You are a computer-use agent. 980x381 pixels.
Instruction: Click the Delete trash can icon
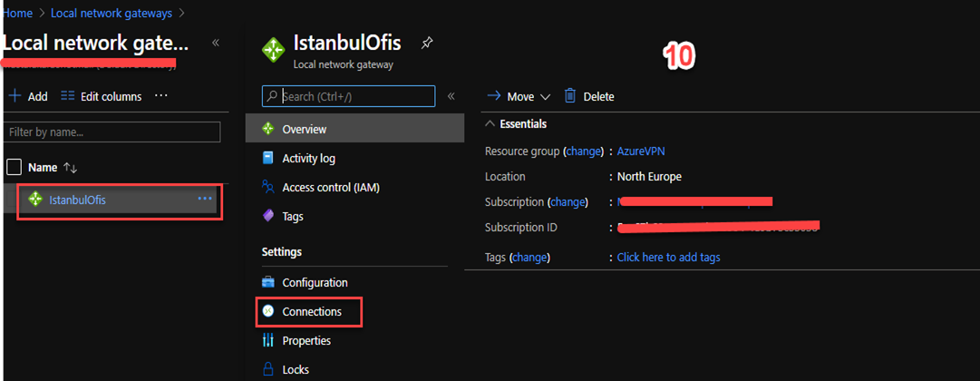click(570, 96)
